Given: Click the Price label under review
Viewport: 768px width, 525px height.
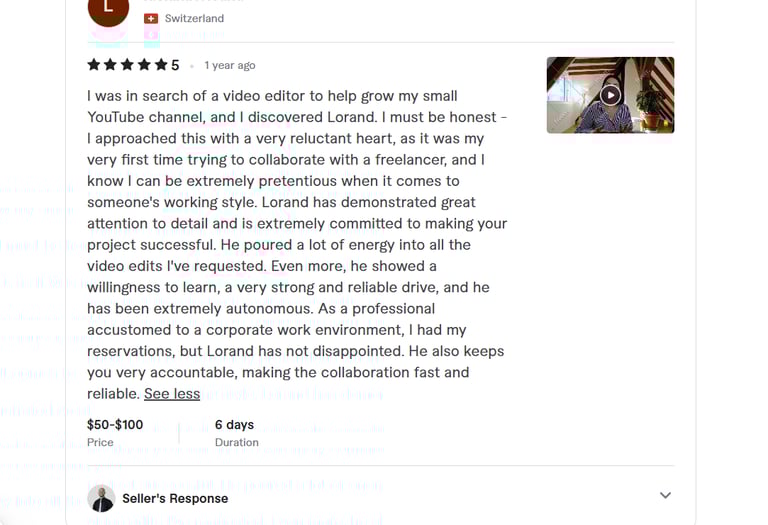Looking at the screenshot, I should coord(100,442).
